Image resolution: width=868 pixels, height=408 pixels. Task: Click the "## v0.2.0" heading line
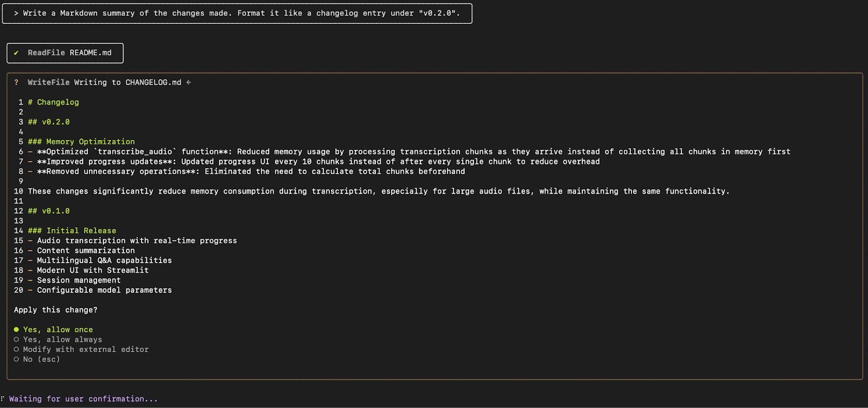pos(49,122)
